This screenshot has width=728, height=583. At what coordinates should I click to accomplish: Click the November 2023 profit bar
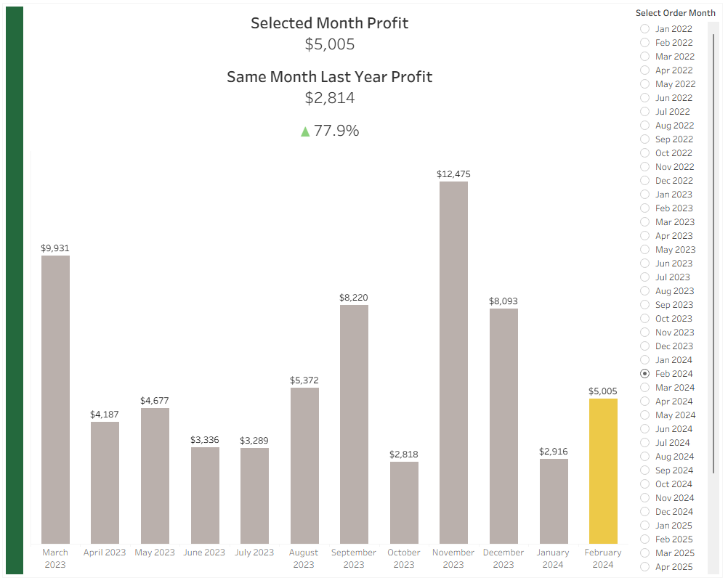click(x=453, y=363)
